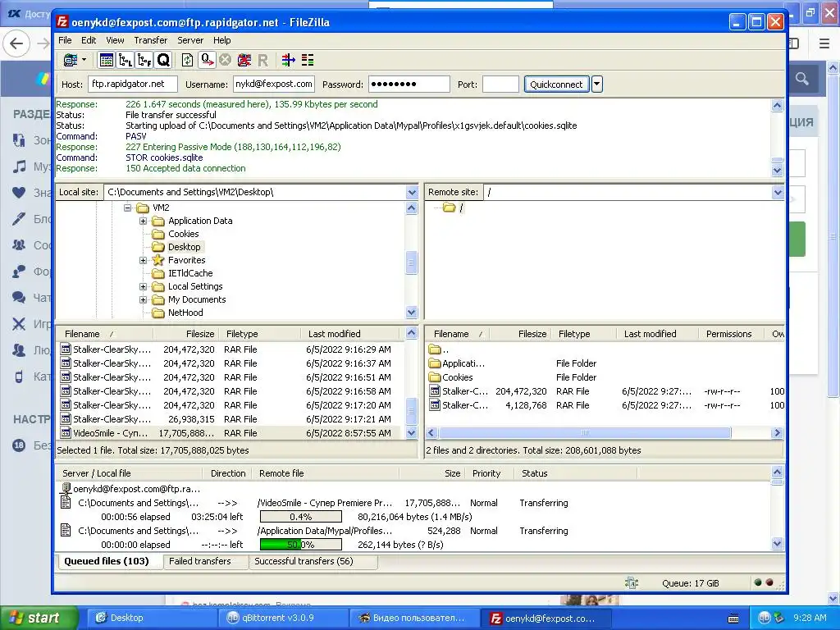The width and height of the screenshot is (840, 630).
Task: Open the Quickconnect history dropdown
Action: pos(597,84)
